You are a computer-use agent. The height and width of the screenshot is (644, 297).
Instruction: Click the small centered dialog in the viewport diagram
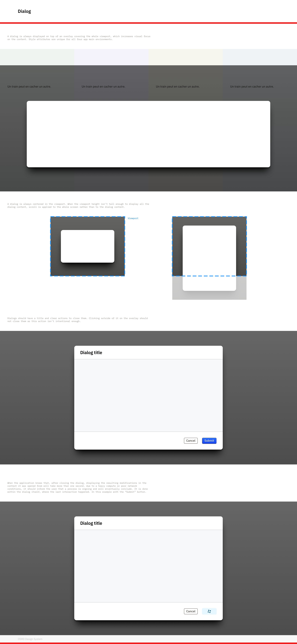point(88,246)
